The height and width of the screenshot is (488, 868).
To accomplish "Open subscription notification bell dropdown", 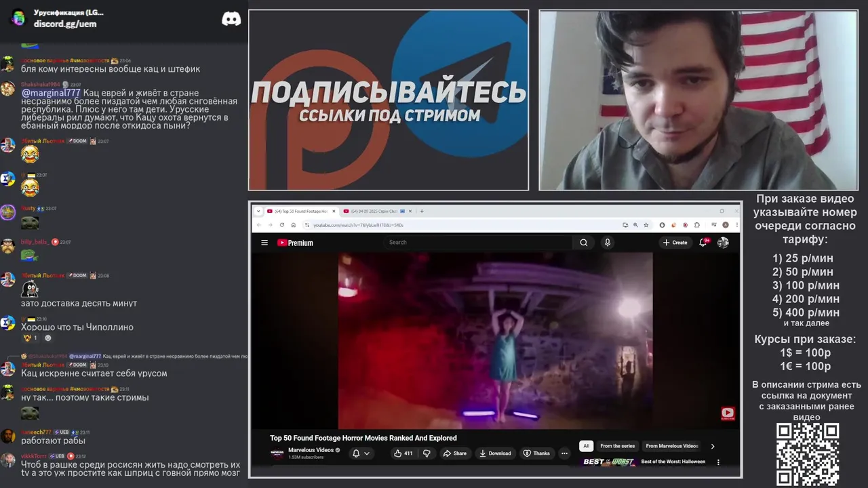I will point(361,453).
